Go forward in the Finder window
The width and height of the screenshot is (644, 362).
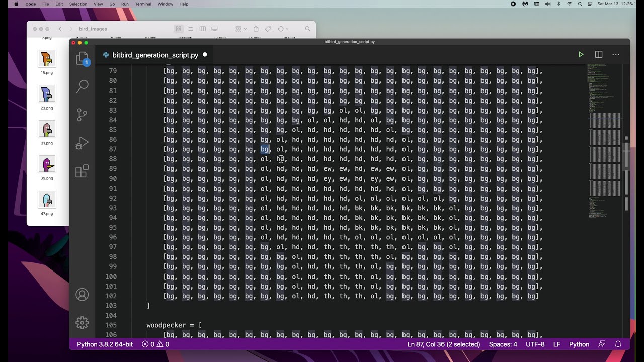[x=71, y=29]
